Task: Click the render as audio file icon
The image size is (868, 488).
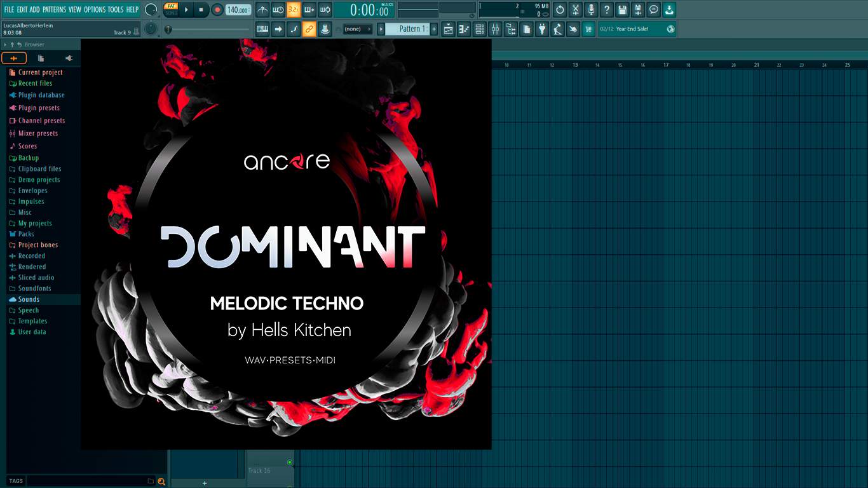Action: [x=638, y=10]
